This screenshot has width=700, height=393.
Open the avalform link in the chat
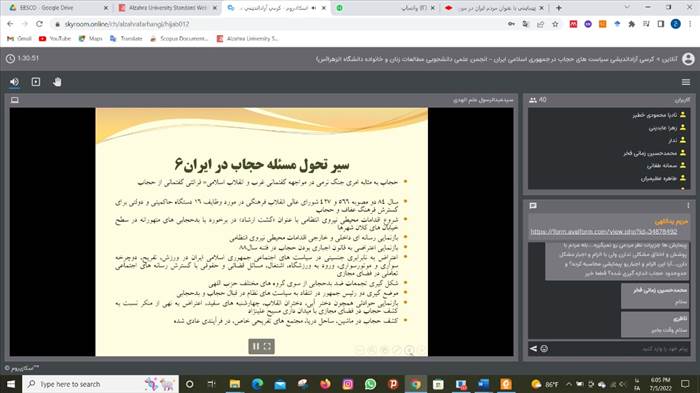coord(604,231)
